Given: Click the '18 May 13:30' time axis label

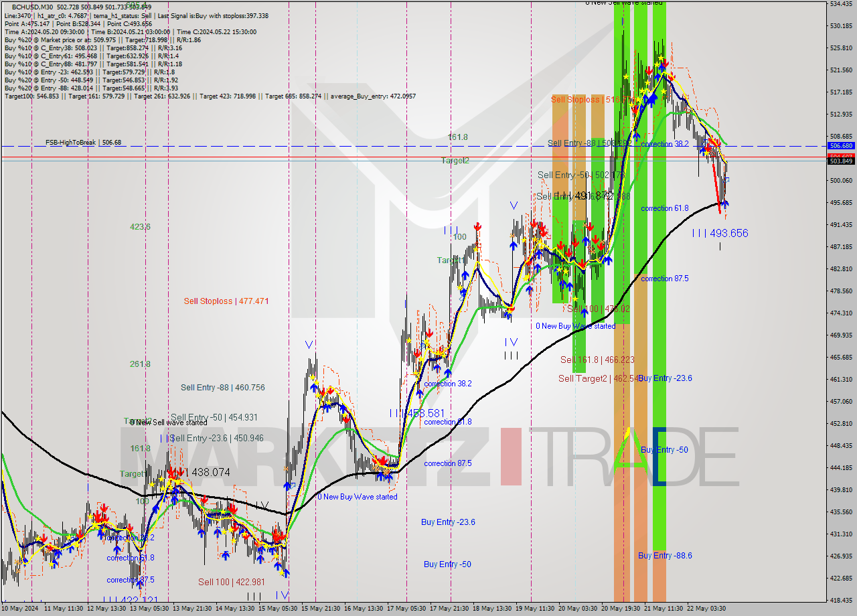Looking at the screenshot, I should coord(491,609).
